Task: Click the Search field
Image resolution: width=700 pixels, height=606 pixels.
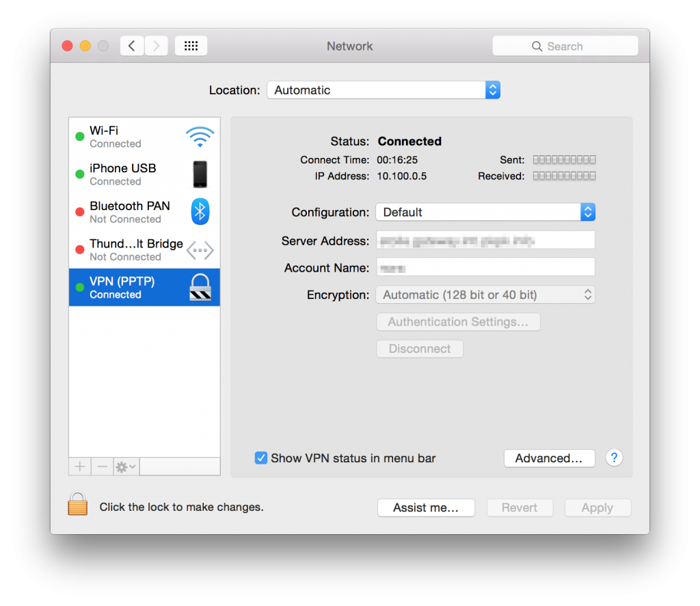Action: 565,46
